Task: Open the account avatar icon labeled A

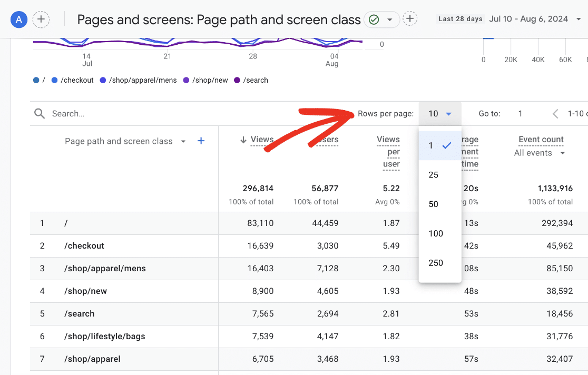Action: [18, 19]
